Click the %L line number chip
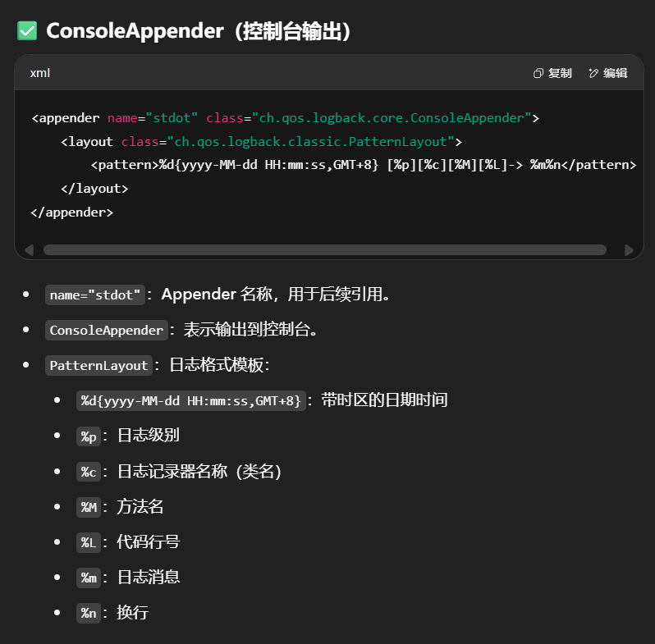 click(x=88, y=542)
